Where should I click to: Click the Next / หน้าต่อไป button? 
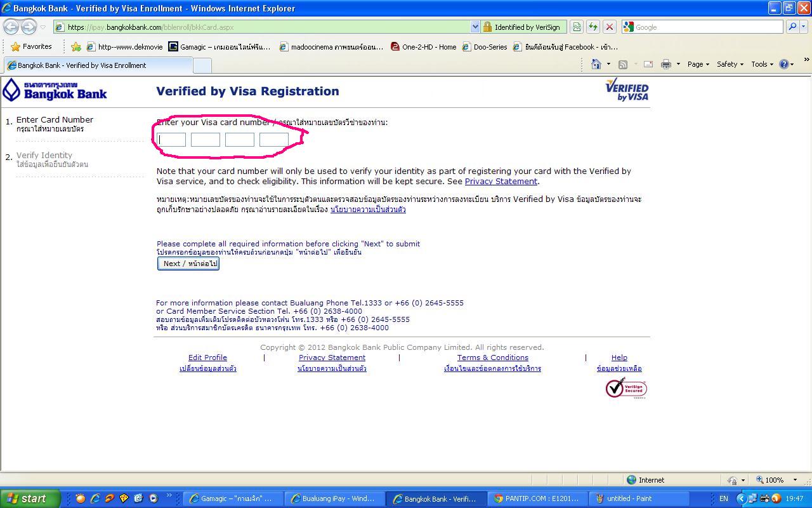point(188,264)
